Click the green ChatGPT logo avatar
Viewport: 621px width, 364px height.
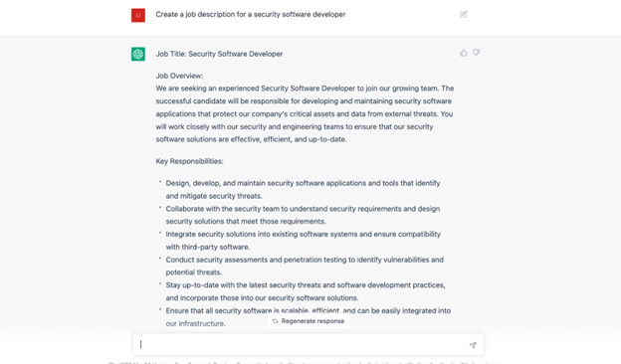[x=138, y=54]
